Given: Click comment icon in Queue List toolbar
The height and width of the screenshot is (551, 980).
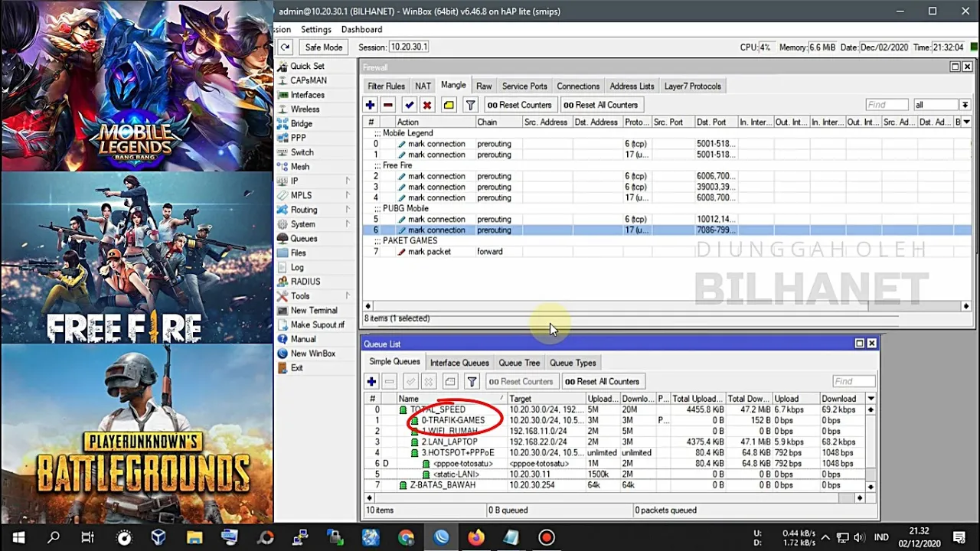Looking at the screenshot, I should (450, 381).
